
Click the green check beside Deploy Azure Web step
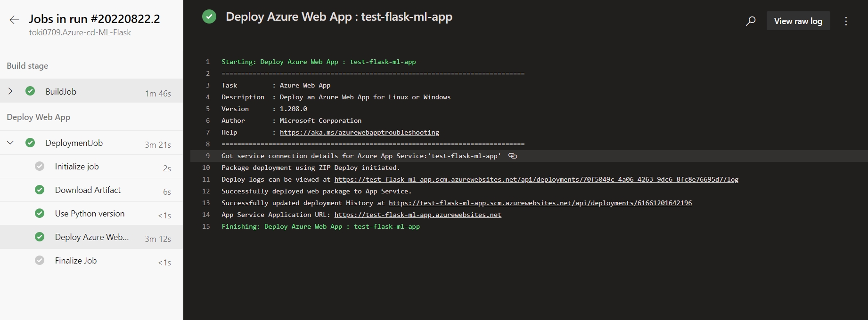pos(40,237)
